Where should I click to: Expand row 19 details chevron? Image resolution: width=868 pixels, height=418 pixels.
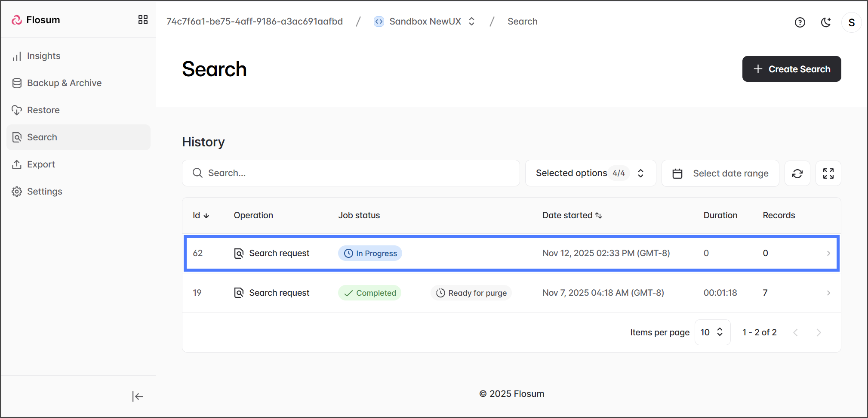tap(828, 293)
